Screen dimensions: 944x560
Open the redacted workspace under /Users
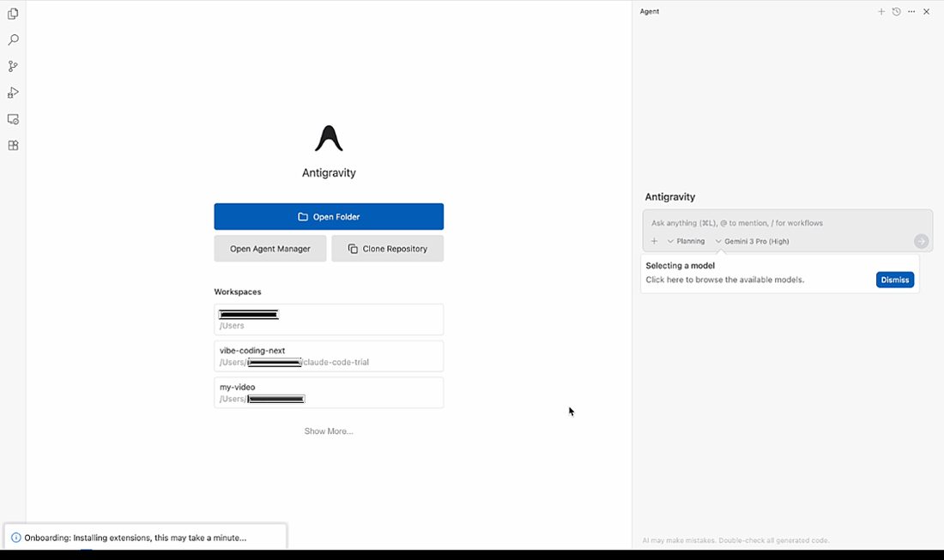pyautogui.click(x=329, y=319)
